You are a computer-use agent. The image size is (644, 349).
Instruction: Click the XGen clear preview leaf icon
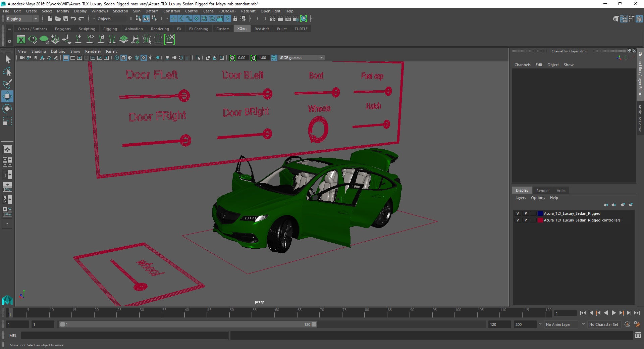point(44,40)
